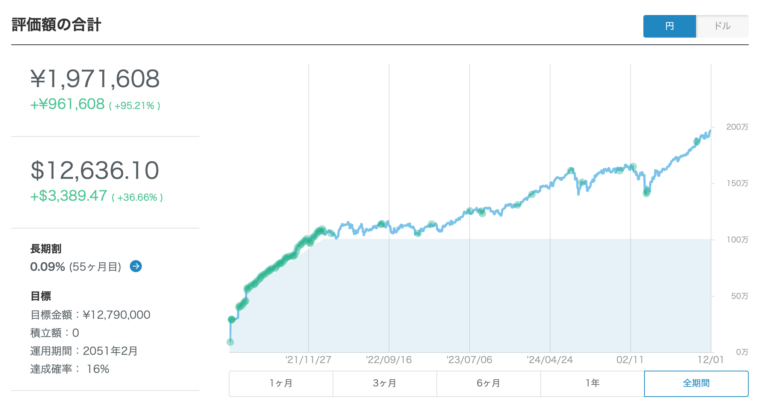Click the '21/11/27 date marker on chart

pyautogui.click(x=308, y=357)
